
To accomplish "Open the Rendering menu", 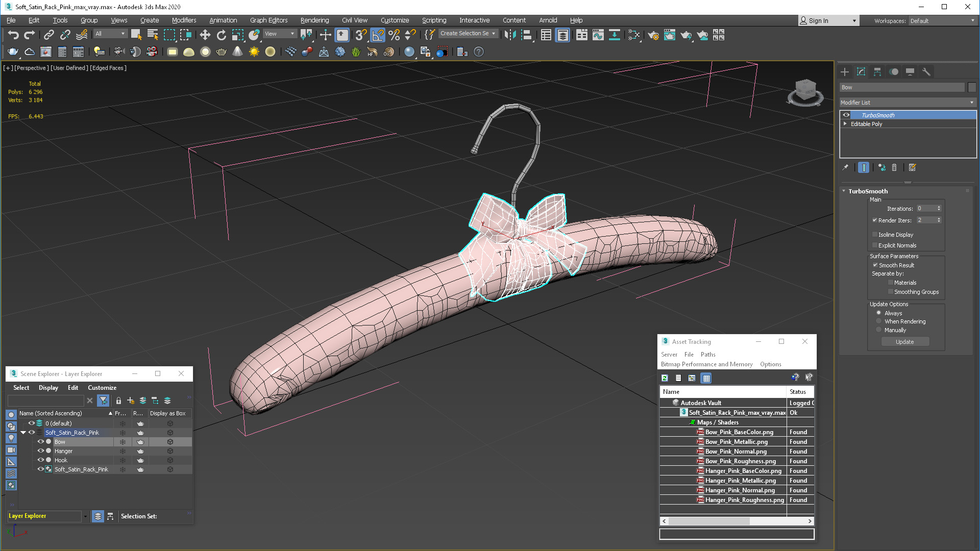I will coord(314,20).
